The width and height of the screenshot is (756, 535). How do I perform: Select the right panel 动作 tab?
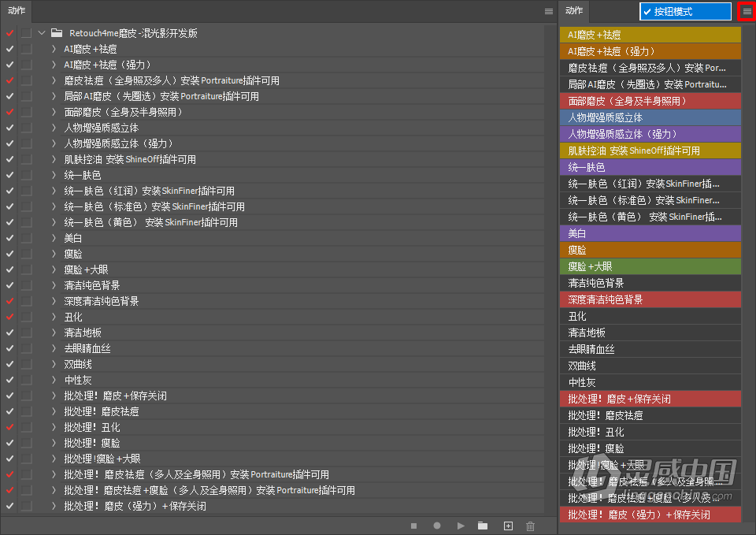click(x=574, y=10)
